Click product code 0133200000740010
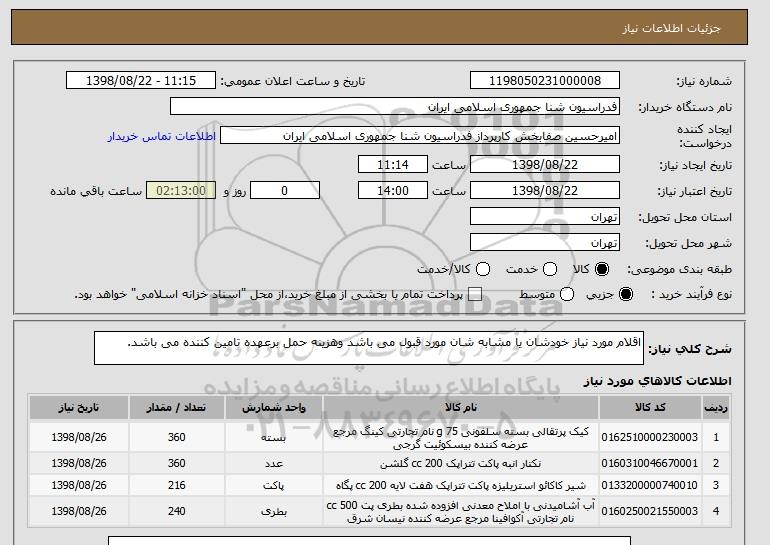 coord(650,485)
